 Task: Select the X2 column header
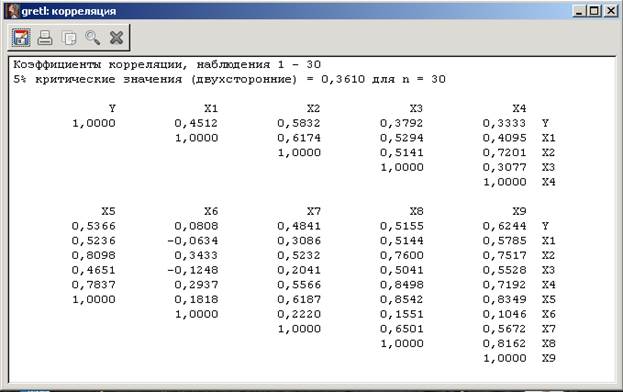coord(313,108)
